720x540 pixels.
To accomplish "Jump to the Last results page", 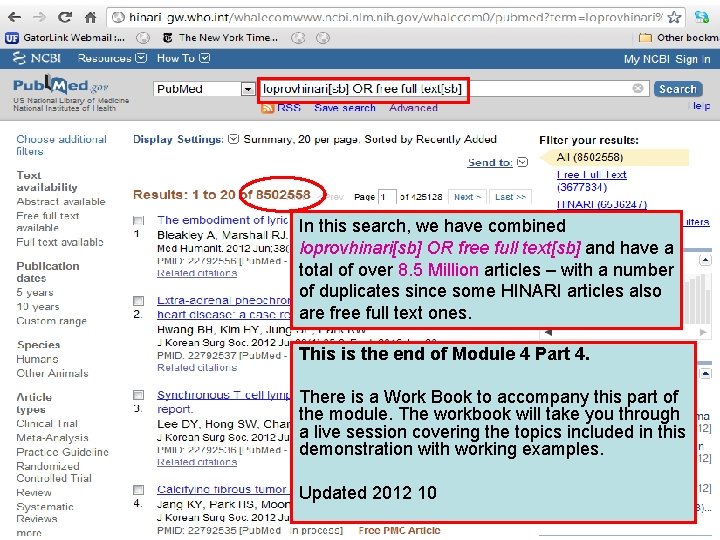I will 510,197.
